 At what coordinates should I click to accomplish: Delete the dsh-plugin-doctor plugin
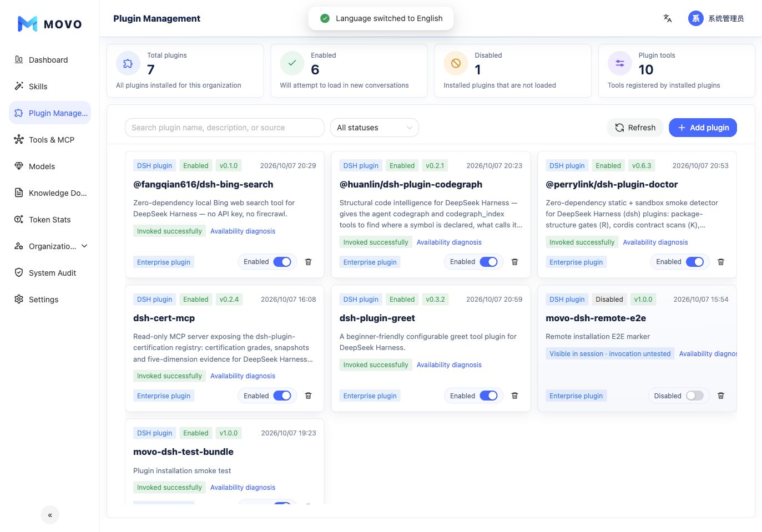click(x=721, y=262)
